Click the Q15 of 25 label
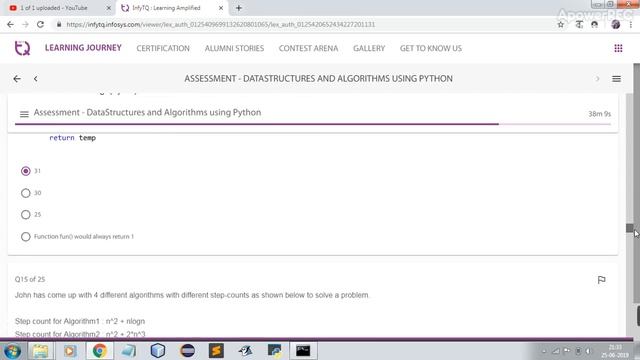 pos(30,279)
